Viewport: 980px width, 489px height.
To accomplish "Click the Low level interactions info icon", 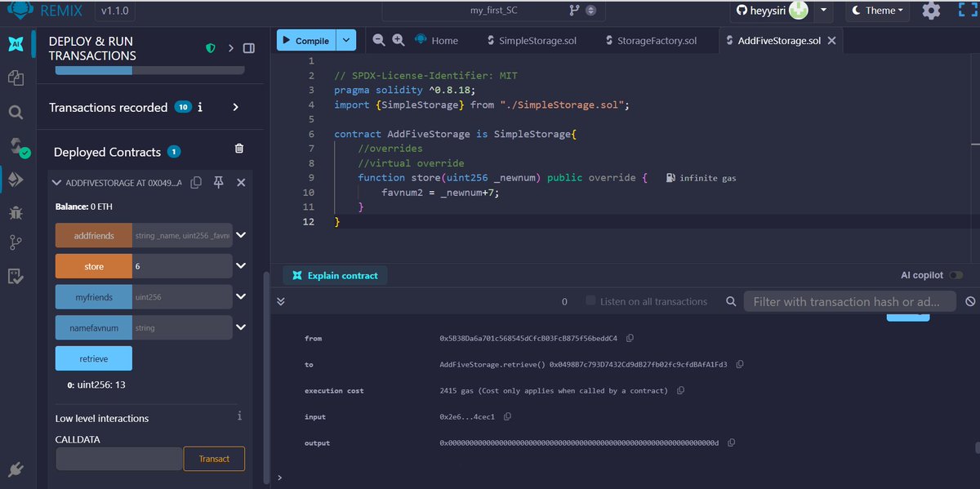I will 239,416.
